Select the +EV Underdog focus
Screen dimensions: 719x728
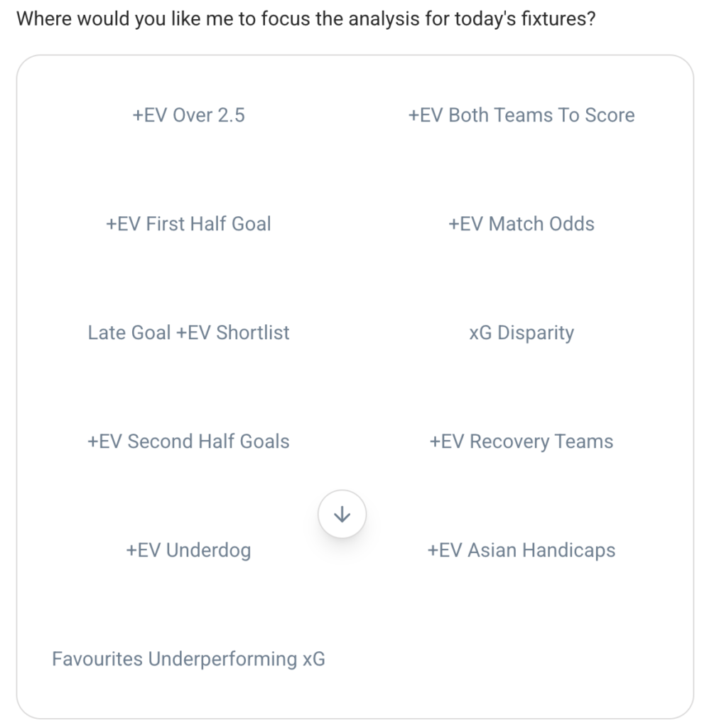click(188, 550)
